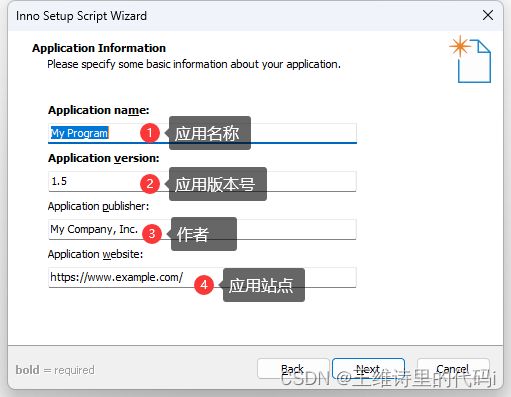The width and height of the screenshot is (511, 397).
Task: Click the "Application Information" heading
Action: [x=99, y=48]
